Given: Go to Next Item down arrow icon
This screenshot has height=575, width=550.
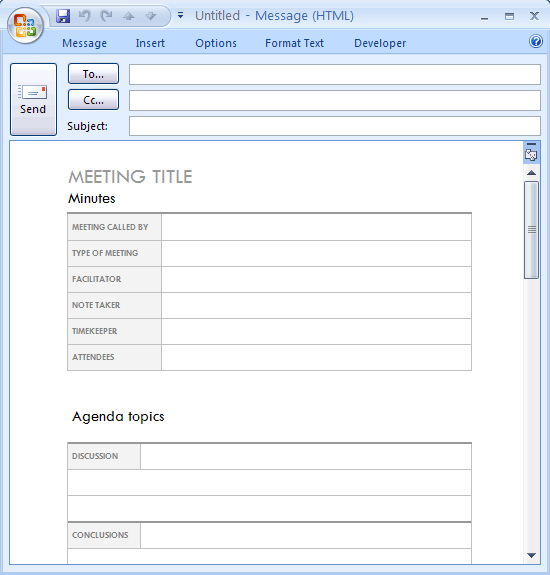Looking at the screenshot, I should pyautogui.click(x=151, y=16).
